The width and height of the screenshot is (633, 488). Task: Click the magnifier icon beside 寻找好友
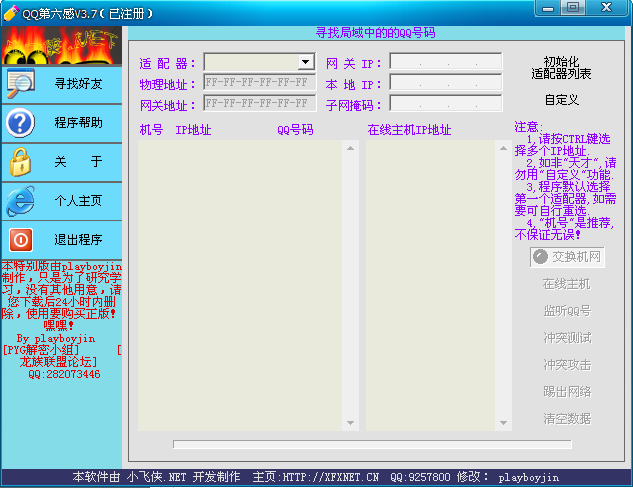click(x=21, y=83)
